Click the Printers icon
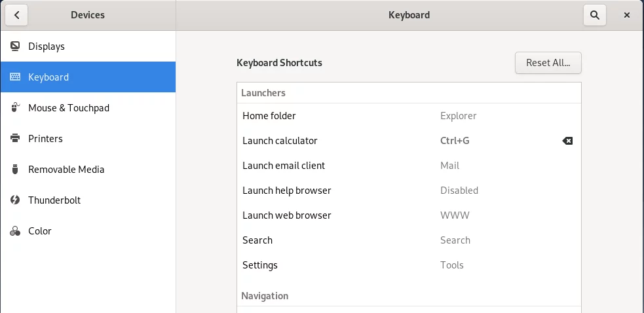644x313 pixels. (x=15, y=138)
